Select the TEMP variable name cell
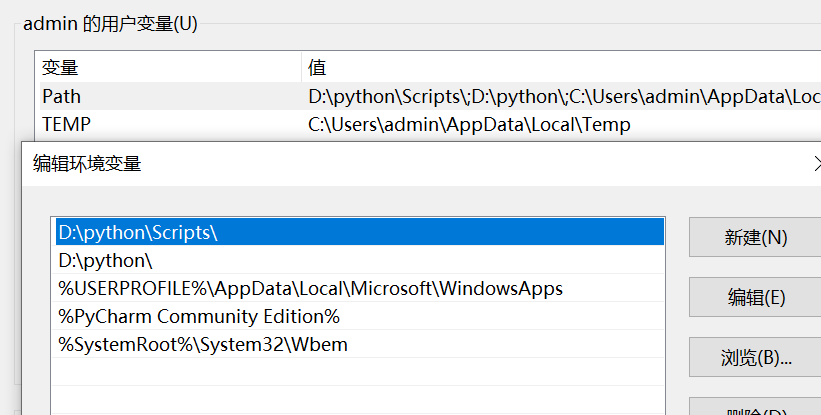The width and height of the screenshot is (821, 415). (170, 125)
